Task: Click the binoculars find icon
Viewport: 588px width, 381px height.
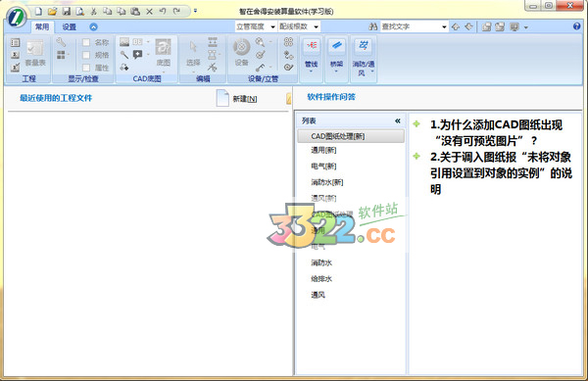Action: 372,26
